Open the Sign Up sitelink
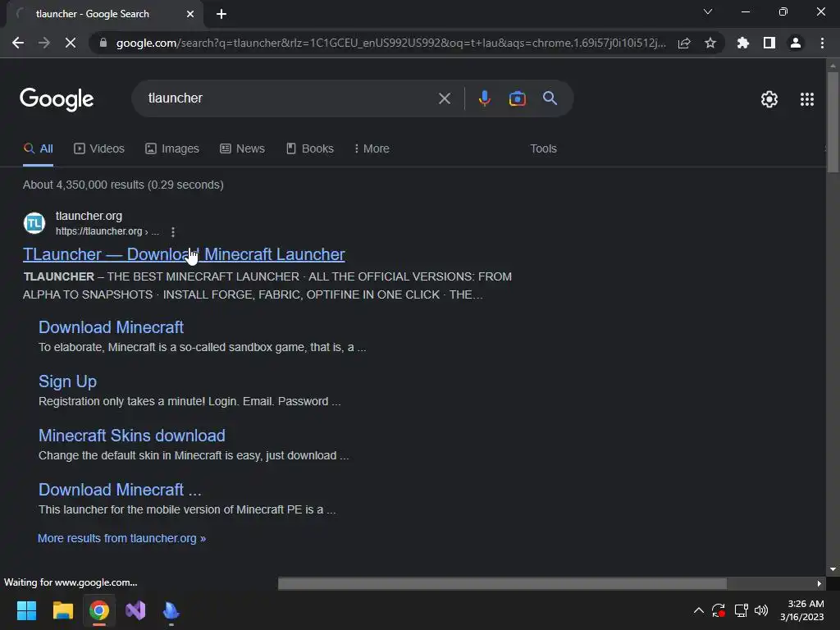Viewport: 840px width, 630px height. (x=67, y=381)
